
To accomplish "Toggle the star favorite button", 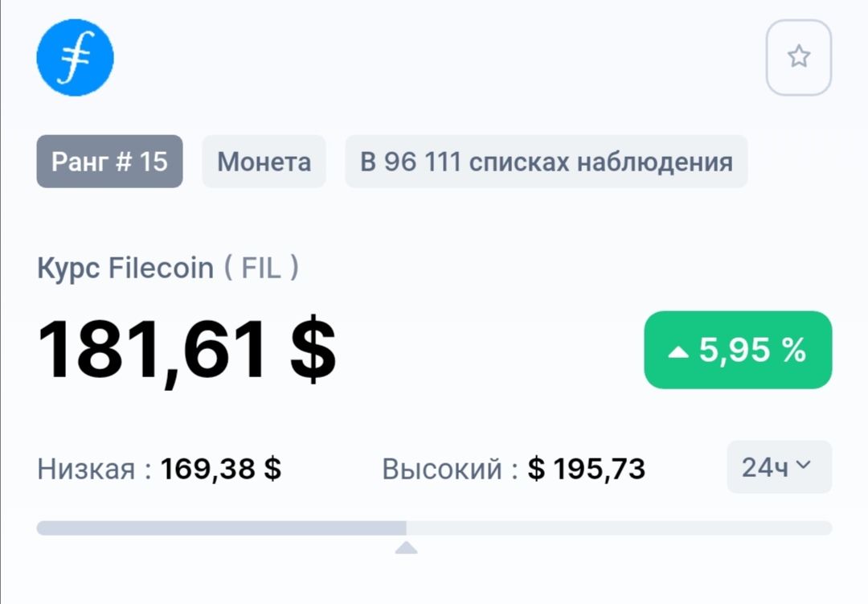I will click(x=798, y=57).
